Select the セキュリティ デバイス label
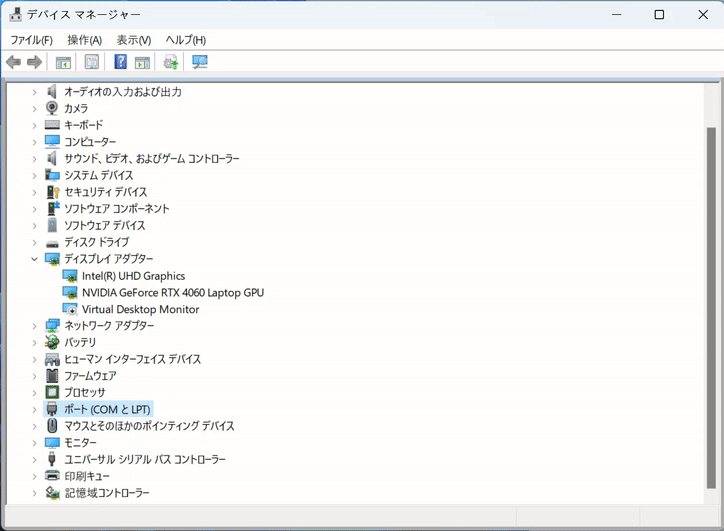The image size is (724, 531). click(105, 192)
